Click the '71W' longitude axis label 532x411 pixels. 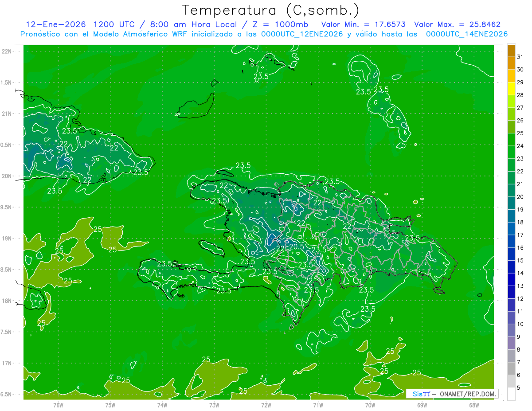[318, 405]
